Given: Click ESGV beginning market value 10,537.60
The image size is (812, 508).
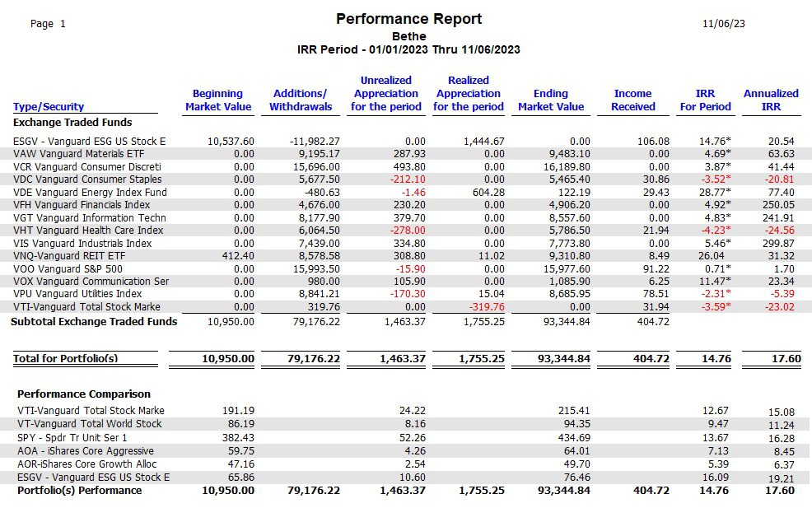Looking at the screenshot, I should point(231,141).
